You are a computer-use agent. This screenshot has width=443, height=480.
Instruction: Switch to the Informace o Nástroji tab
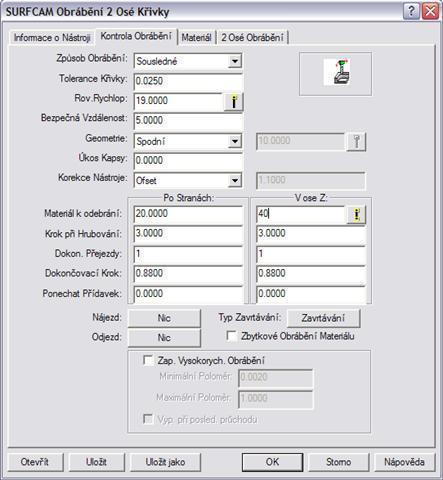52,38
